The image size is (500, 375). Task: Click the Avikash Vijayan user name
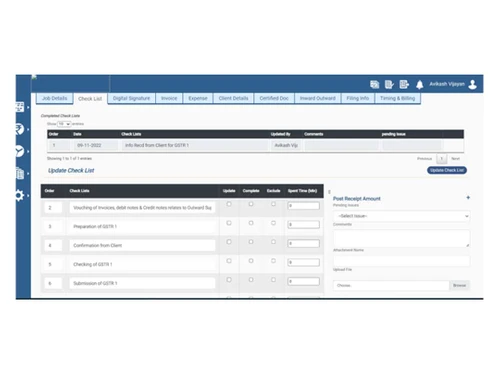pyautogui.click(x=447, y=84)
